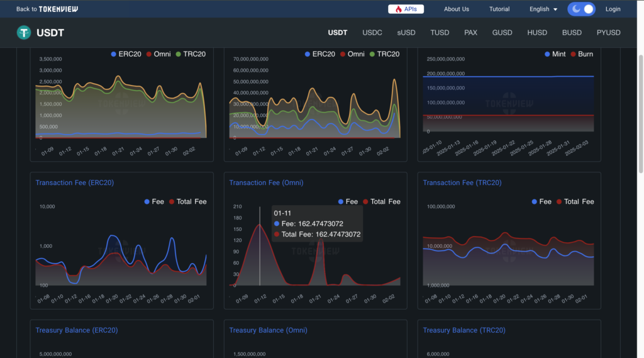This screenshot has height=358, width=644.
Task: Switch to the PAX tab
Action: pyautogui.click(x=470, y=33)
